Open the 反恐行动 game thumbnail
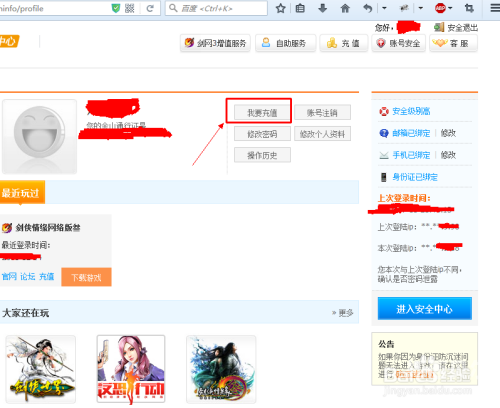The width and height of the screenshot is (500, 408). 131,369
